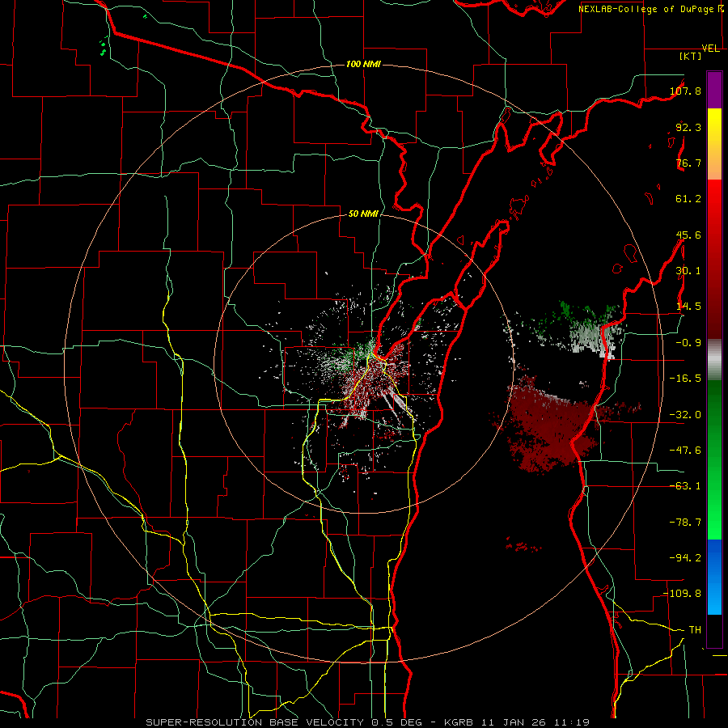The width and height of the screenshot is (728, 728).
Task: Click the 100 NMI range ring label
Action: 363,64
